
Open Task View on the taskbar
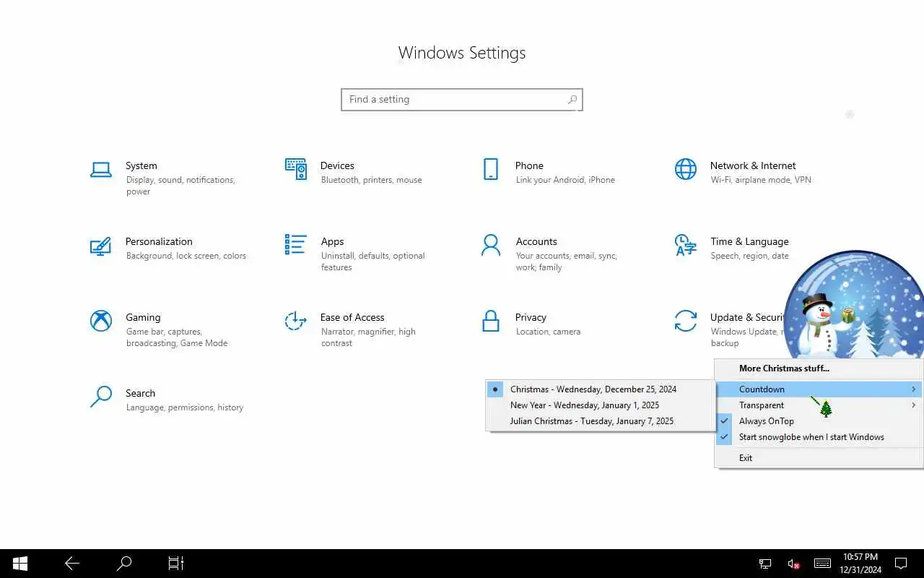[176, 564]
